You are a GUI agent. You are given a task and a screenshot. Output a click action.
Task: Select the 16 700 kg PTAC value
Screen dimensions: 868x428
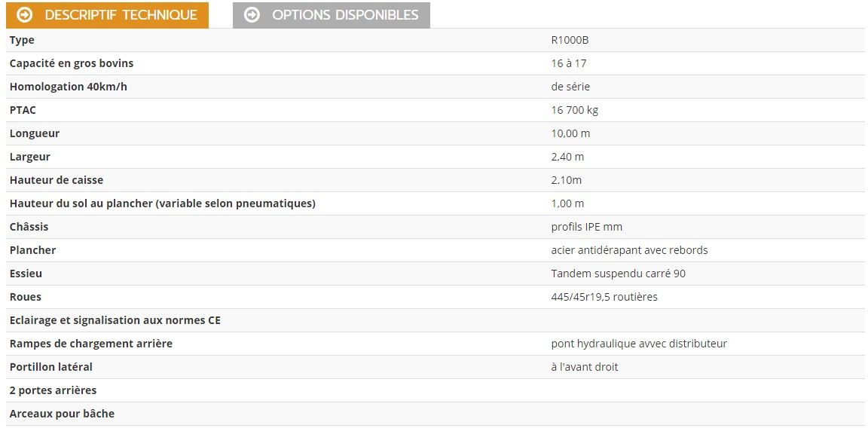pos(574,110)
